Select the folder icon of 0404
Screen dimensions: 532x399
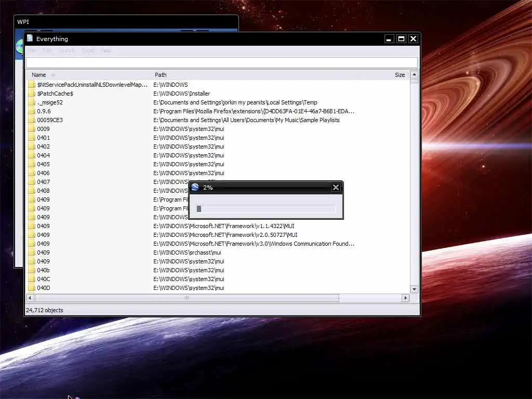(32, 155)
